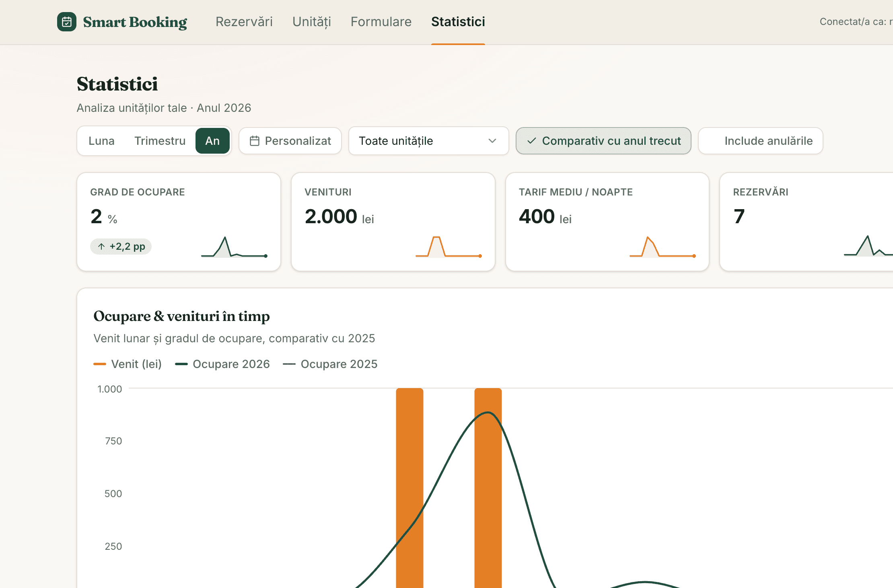The width and height of the screenshot is (893, 588).
Task: Go to the Rezervări tab
Action: [244, 22]
